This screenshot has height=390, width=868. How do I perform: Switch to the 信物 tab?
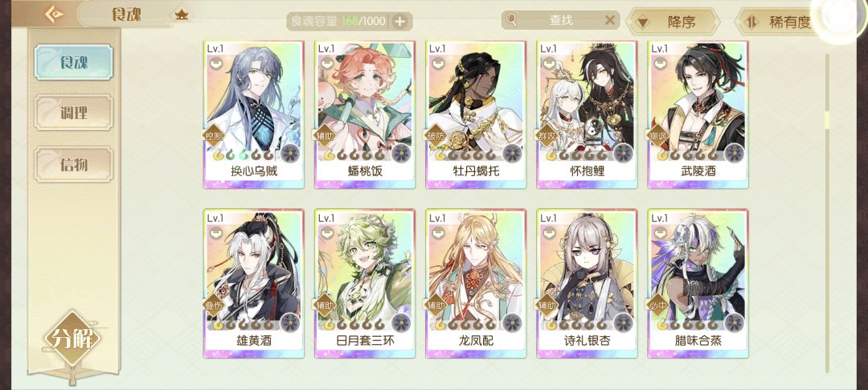tap(74, 164)
